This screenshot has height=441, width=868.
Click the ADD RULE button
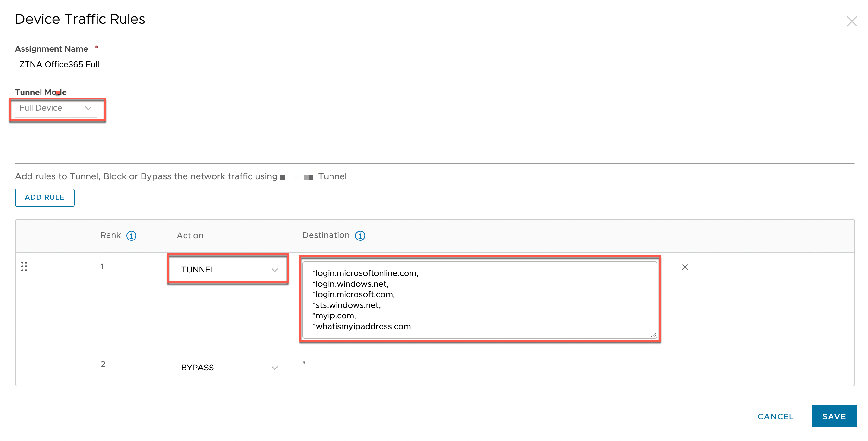click(45, 197)
